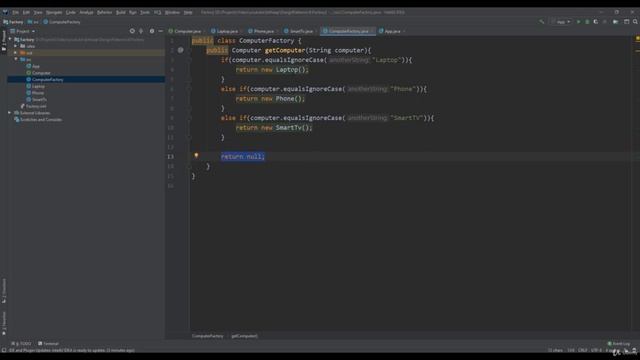Select ComputerFactory in project tree
640x360 pixels.
(x=45, y=80)
